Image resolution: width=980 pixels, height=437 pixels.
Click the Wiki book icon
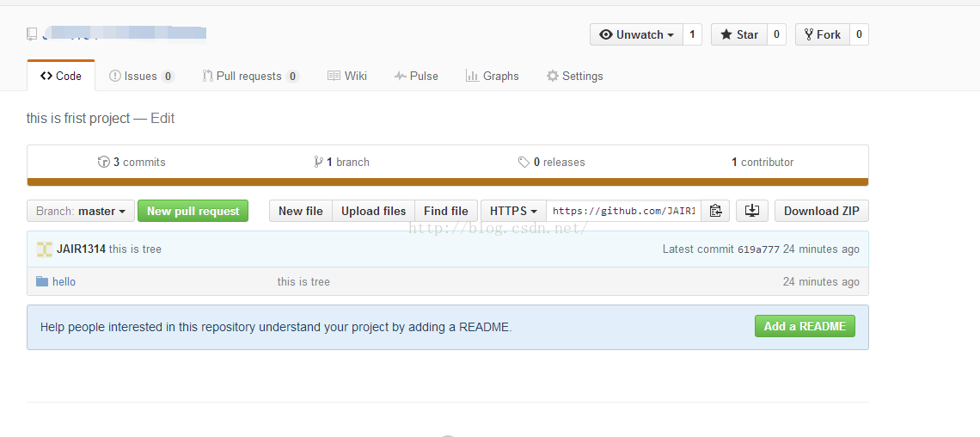coord(334,76)
